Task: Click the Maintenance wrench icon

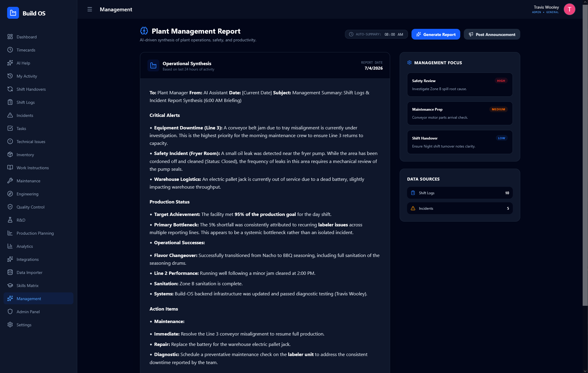Action: click(x=10, y=181)
